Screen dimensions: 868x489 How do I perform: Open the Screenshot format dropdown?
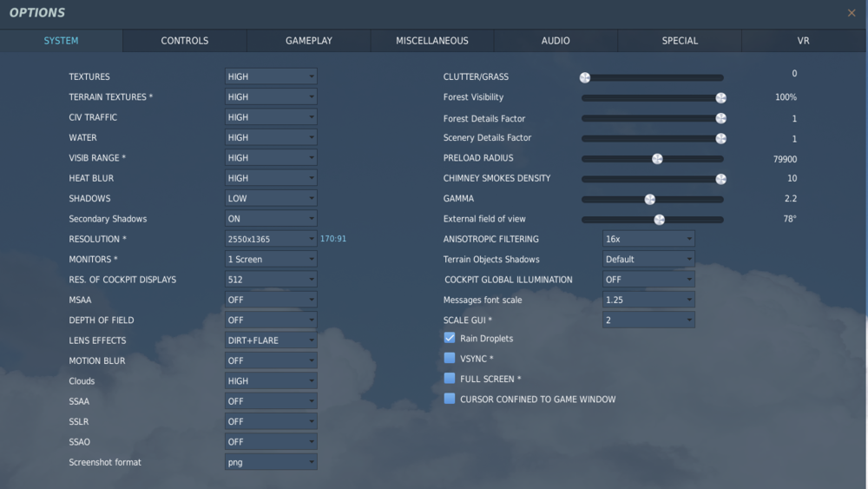tap(271, 462)
